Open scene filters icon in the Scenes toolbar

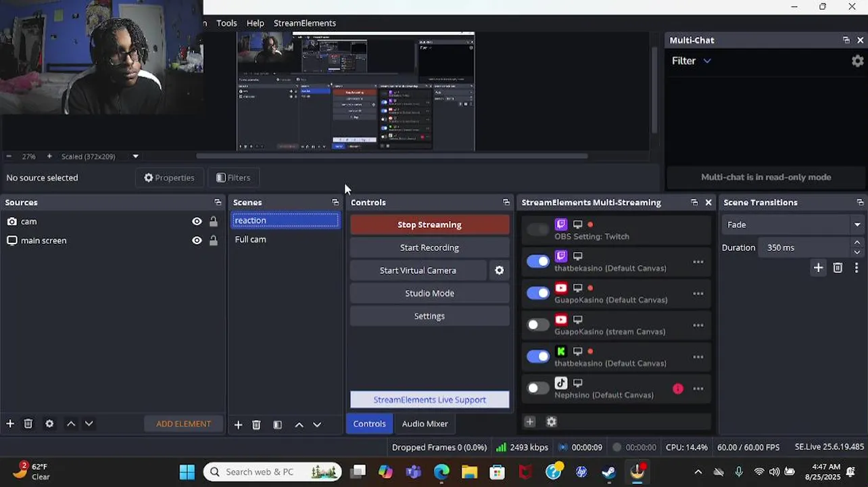tap(277, 425)
